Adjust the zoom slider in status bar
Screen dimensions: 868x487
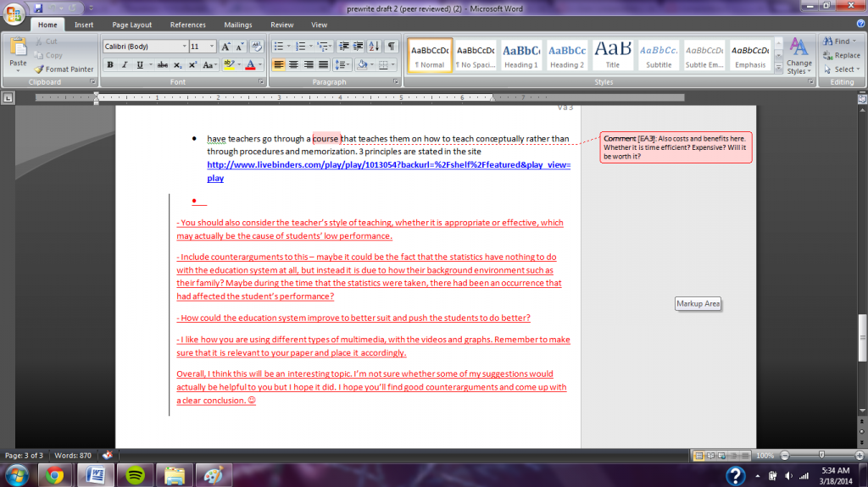click(821, 455)
